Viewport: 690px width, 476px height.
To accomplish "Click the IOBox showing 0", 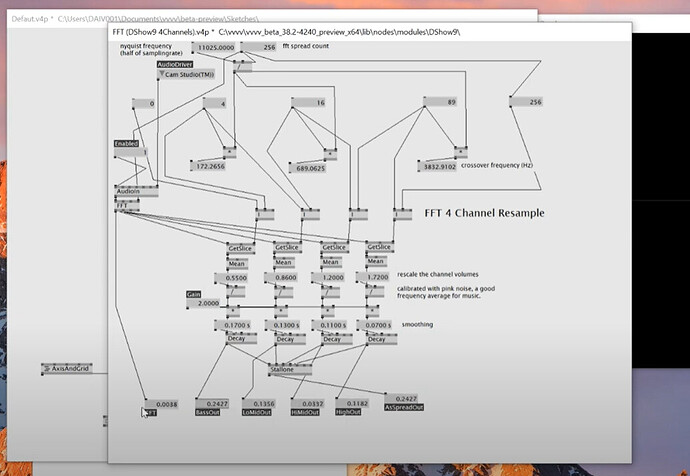I will point(144,104).
